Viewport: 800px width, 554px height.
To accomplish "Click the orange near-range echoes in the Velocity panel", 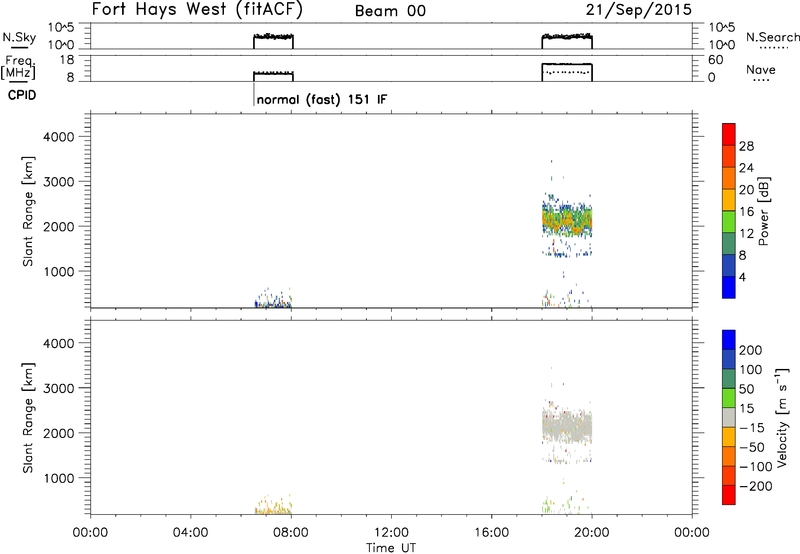I will tap(273, 507).
